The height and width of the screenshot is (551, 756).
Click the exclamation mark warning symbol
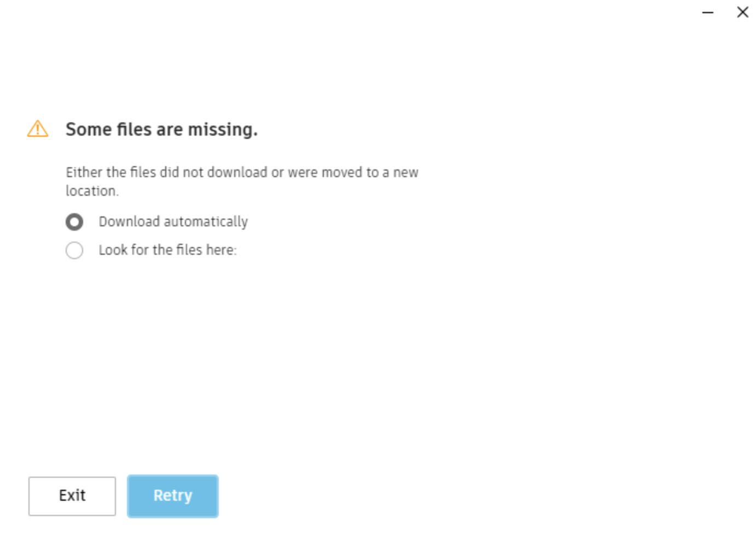pyautogui.click(x=37, y=129)
